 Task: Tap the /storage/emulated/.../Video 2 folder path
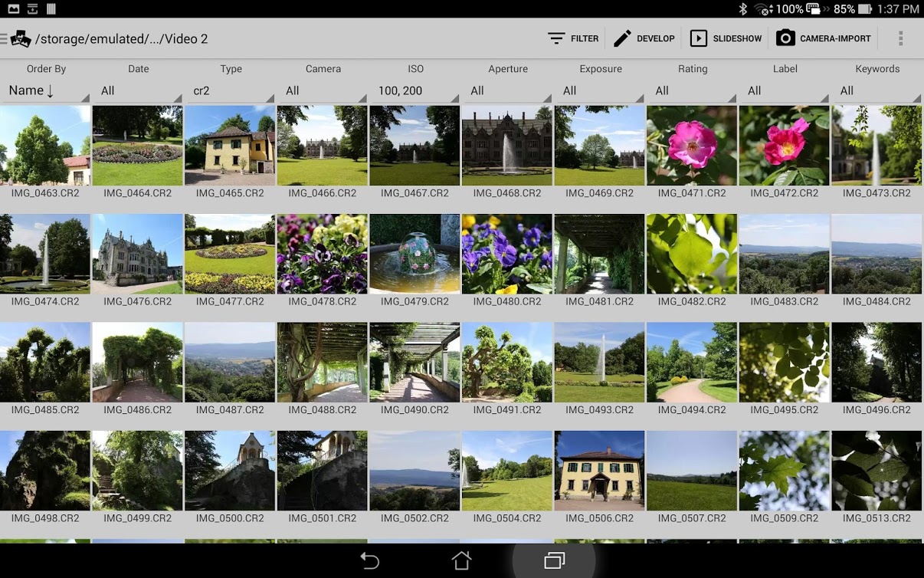(121, 39)
